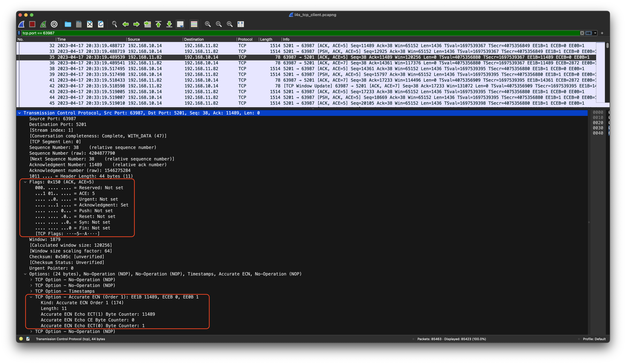
Task: Add a new filter button with plus sign
Action: pos(602,33)
